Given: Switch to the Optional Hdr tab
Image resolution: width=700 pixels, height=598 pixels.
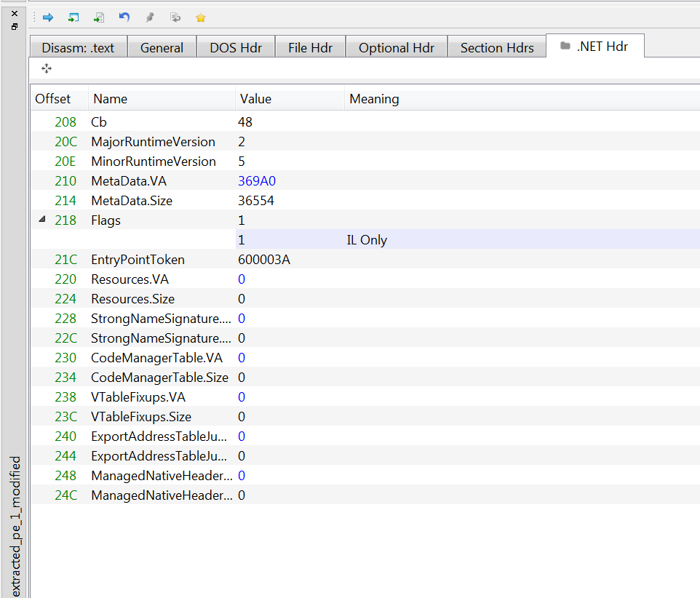Looking at the screenshot, I should click(x=396, y=48).
